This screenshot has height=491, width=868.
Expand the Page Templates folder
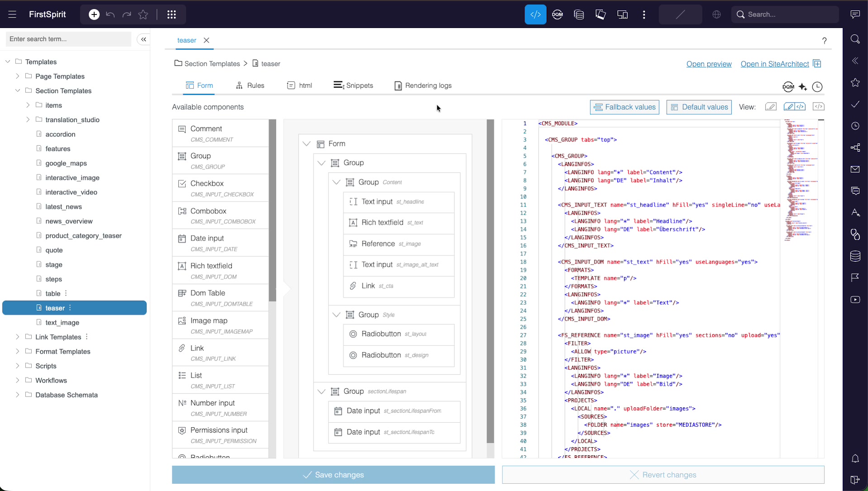pos(18,76)
